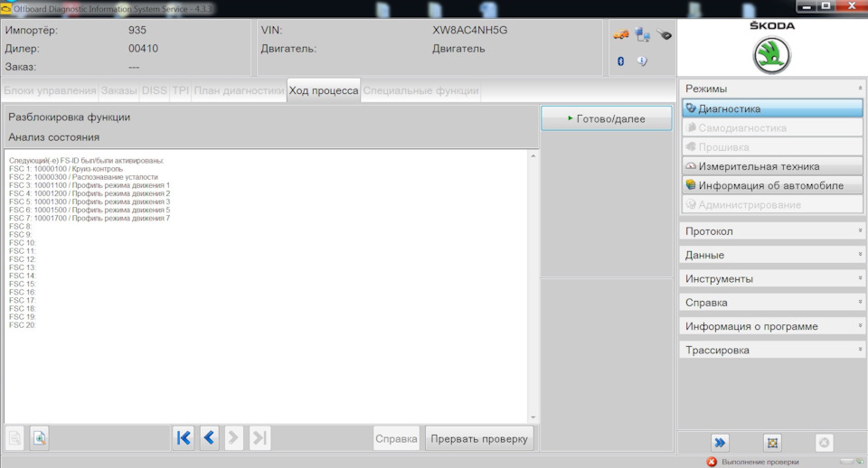This screenshot has width=868, height=468.
Task: Click FSC 2 Распознавание усталости line
Action: click(x=83, y=177)
